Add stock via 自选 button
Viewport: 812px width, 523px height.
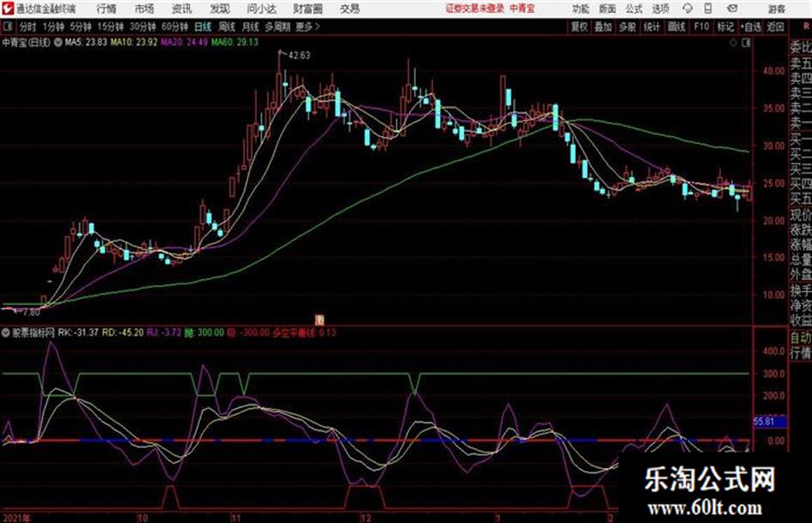click(x=751, y=27)
